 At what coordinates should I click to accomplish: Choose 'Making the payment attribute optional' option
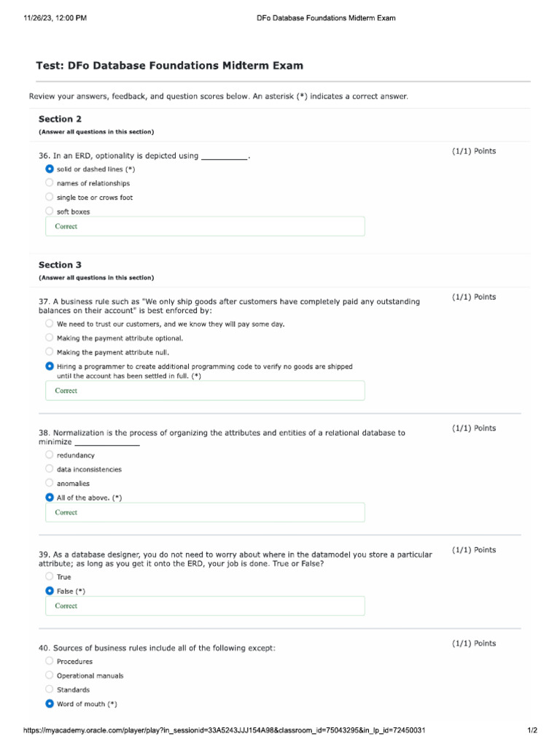coord(50,338)
